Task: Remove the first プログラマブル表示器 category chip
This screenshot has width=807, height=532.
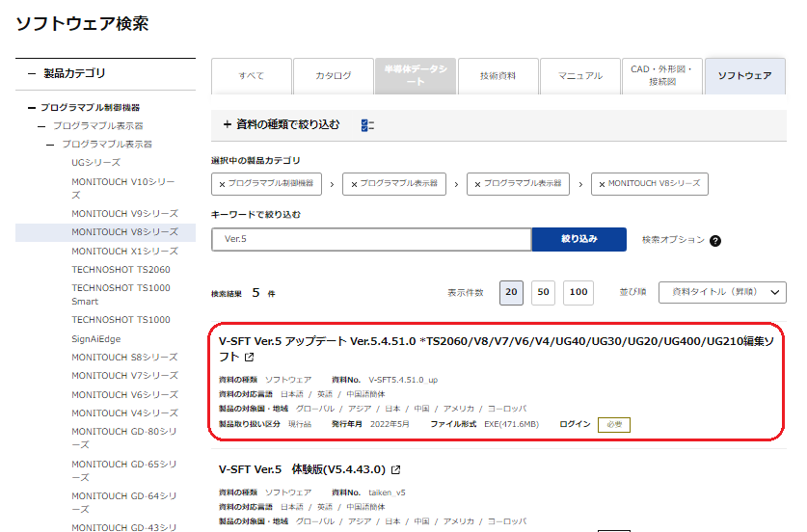Action: 354,184
